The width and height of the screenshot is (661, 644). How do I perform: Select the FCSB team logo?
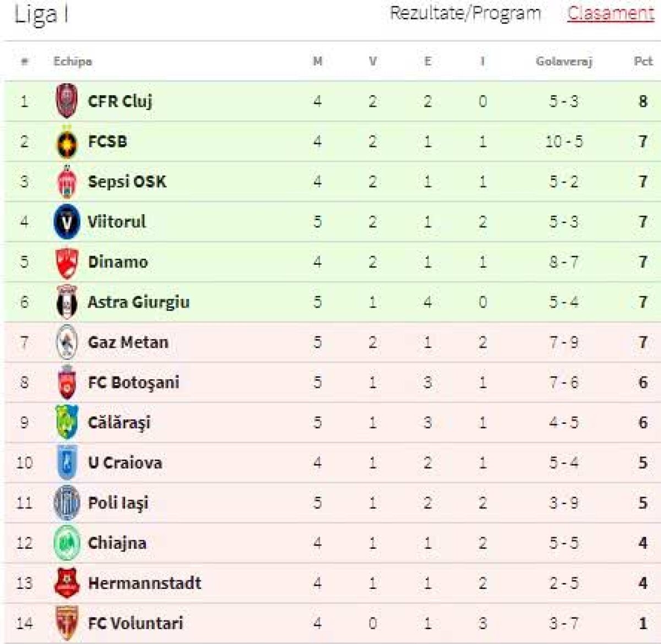click(x=67, y=141)
